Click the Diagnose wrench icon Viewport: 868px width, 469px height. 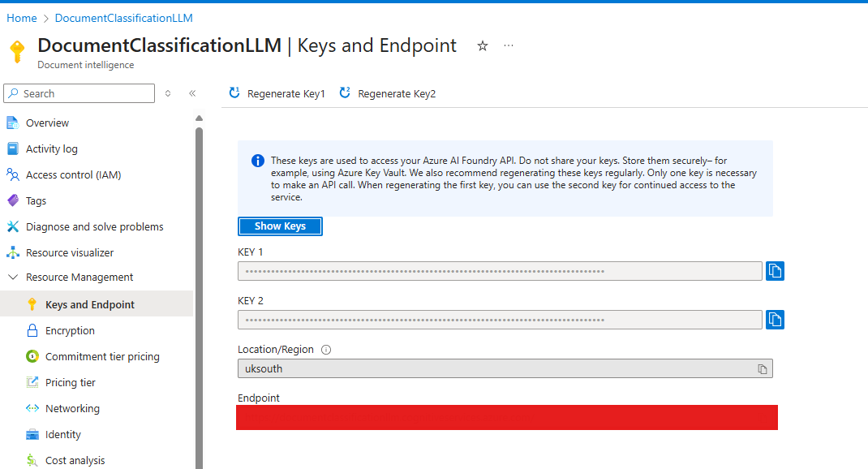pos(13,226)
